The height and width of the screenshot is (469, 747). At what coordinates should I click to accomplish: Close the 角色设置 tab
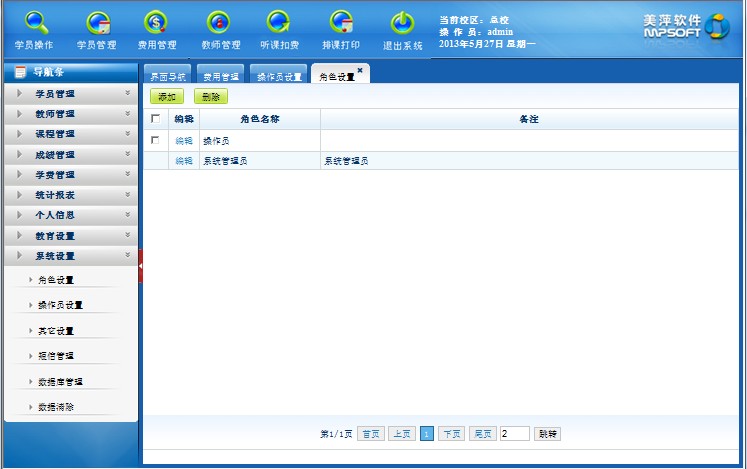[360, 70]
